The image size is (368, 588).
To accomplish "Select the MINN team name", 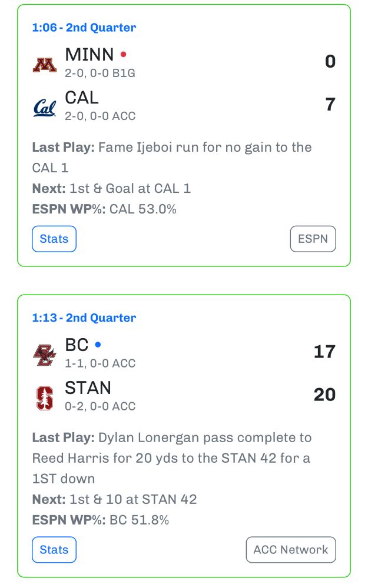I will (x=89, y=55).
